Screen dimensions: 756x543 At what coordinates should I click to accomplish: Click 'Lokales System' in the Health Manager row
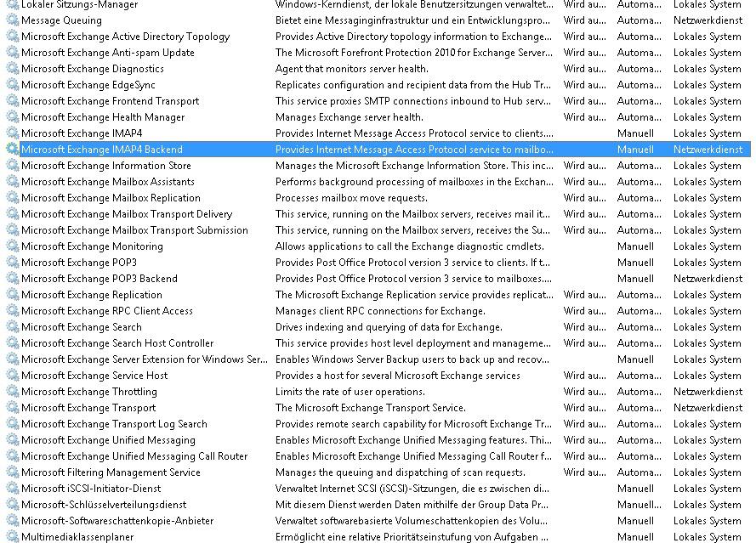coord(708,117)
